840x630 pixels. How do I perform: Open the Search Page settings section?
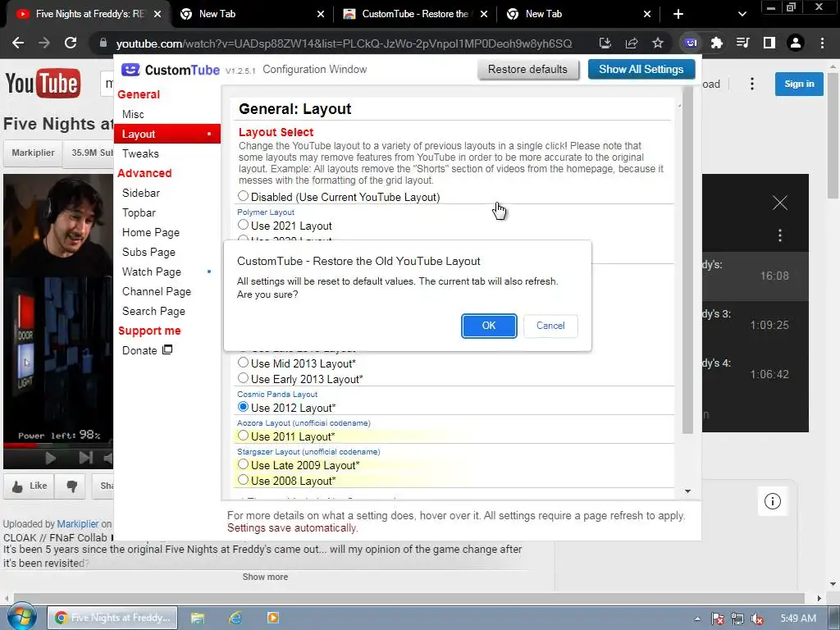tap(153, 311)
